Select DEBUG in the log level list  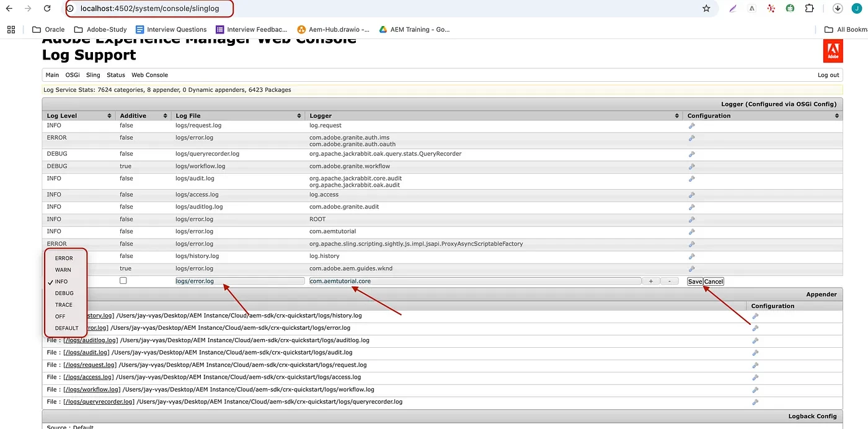(64, 293)
